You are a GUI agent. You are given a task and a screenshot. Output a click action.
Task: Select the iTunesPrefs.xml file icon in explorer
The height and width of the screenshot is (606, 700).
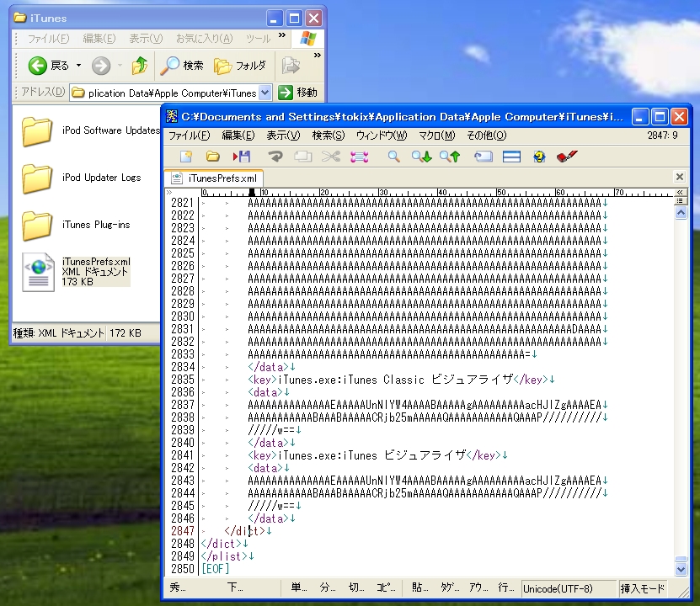click(x=39, y=273)
